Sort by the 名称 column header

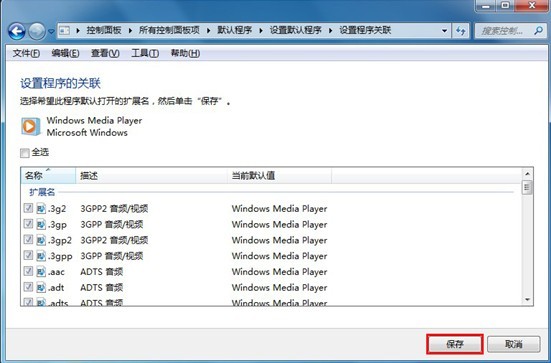(48, 175)
